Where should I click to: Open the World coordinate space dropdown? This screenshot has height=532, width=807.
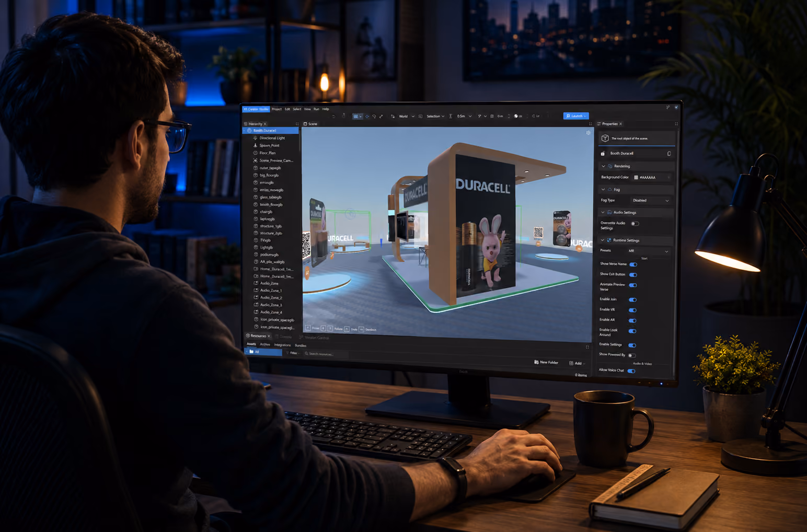pos(406,116)
